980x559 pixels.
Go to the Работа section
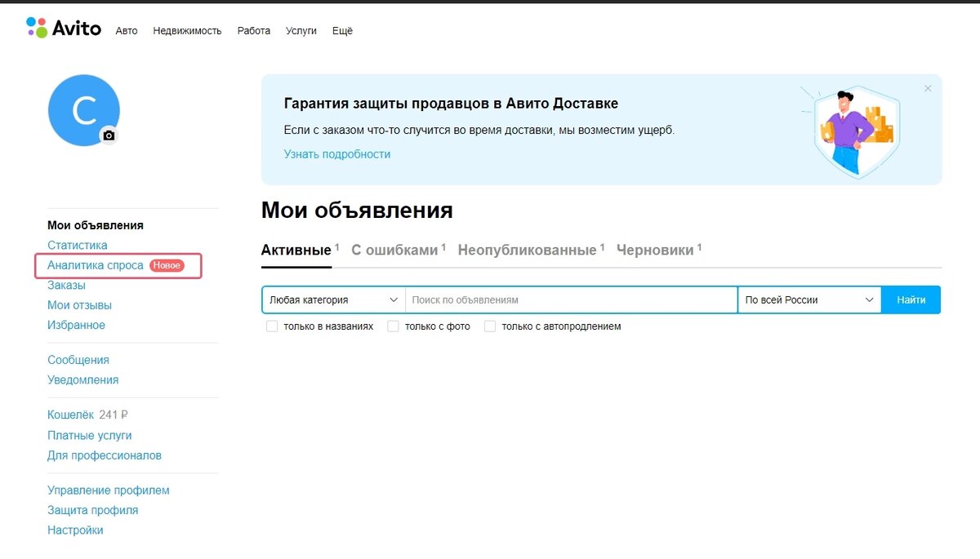(254, 30)
